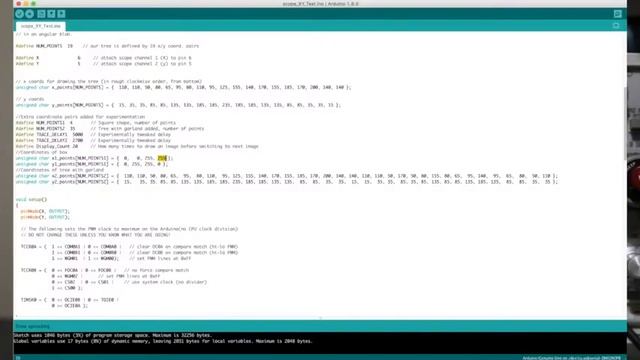This screenshot has width=640, height=360.
Task: Open the tab options dropdown arrow
Action: click(616, 26)
